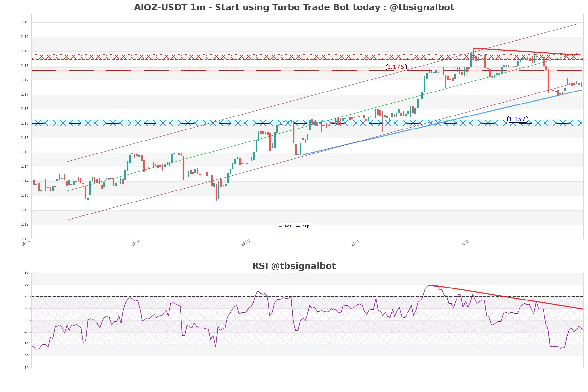Image resolution: width=588 pixels, height=392 pixels.
Task: Click the 21:12 time axis label
Action: (x=356, y=243)
